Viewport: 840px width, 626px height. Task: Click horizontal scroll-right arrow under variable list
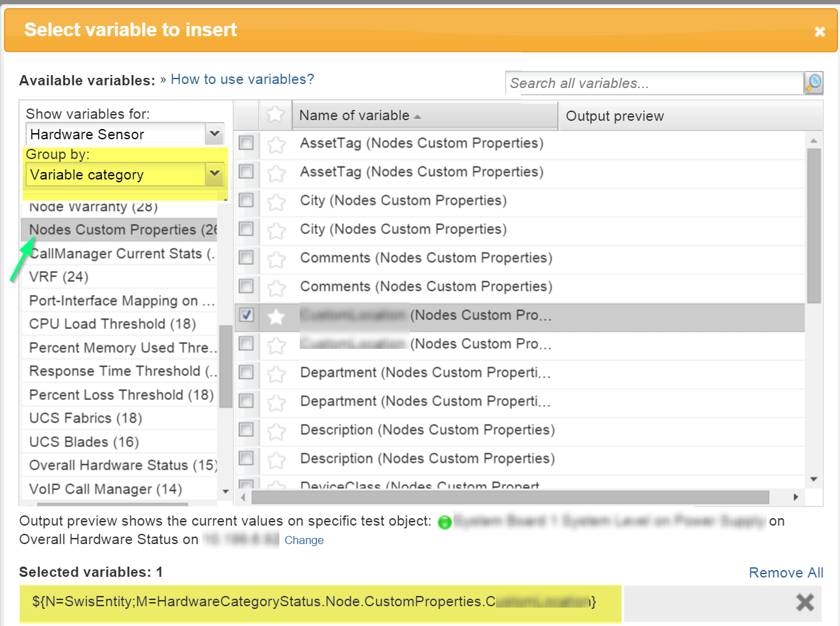pos(796,497)
